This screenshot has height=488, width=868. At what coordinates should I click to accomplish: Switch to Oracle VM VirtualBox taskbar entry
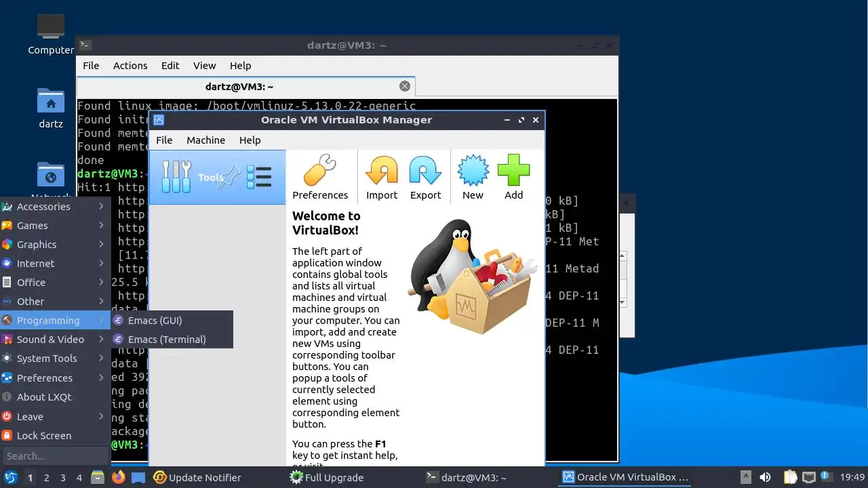click(x=625, y=477)
